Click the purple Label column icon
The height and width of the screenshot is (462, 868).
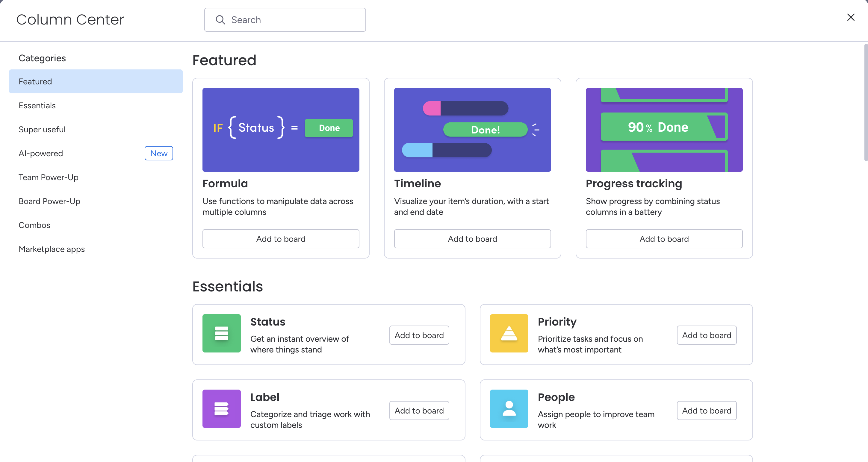[221, 408]
